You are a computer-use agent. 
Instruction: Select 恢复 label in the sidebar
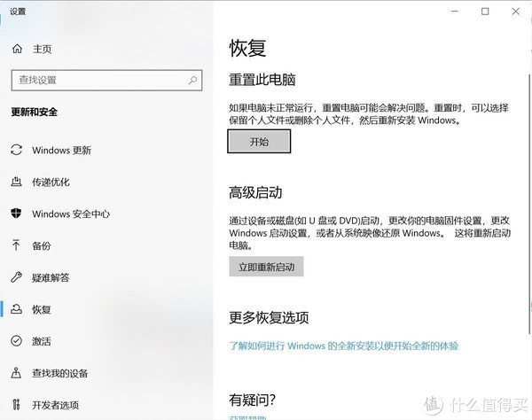pos(42,309)
